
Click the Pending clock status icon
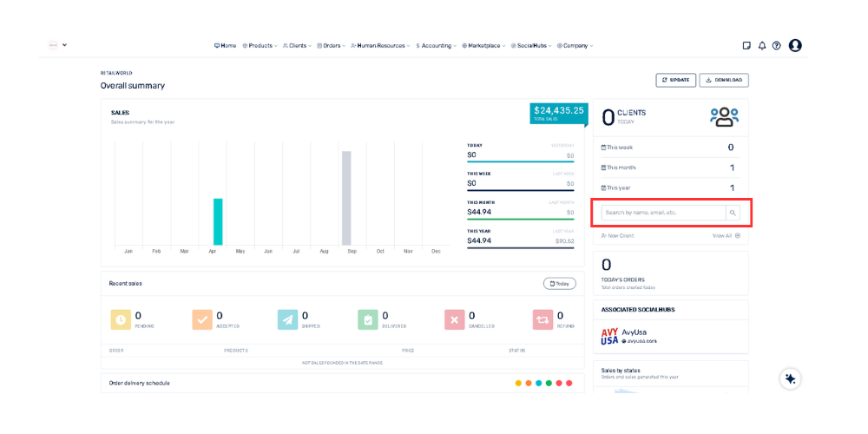coord(121,320)
